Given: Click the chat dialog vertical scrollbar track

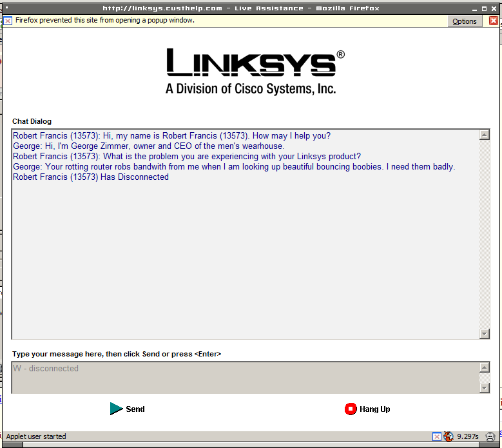Looking at the screenshot, I should click(x=485, y=234).
